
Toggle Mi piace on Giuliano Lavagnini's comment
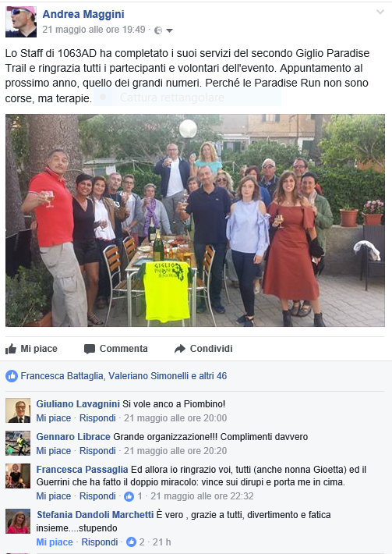click(54, 418)
